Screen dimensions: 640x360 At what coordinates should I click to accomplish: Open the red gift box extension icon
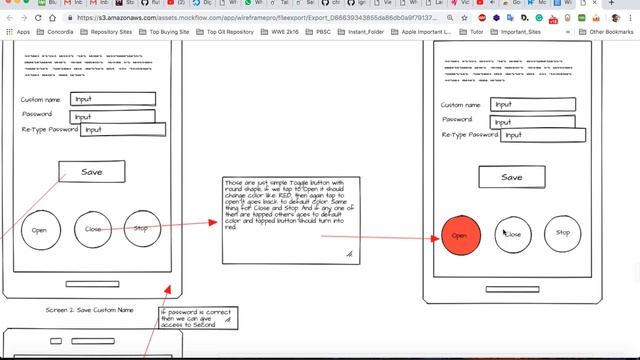tap(553, 19)
